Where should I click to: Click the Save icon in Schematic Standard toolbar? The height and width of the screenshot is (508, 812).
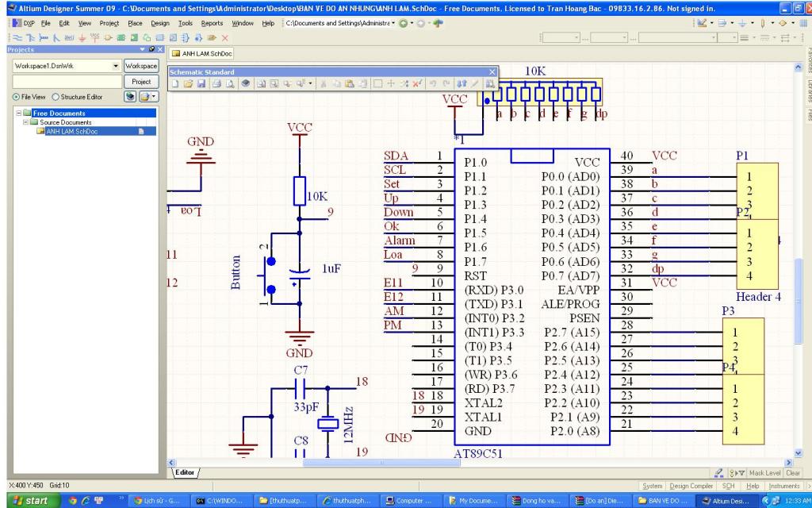click(201, 83)
